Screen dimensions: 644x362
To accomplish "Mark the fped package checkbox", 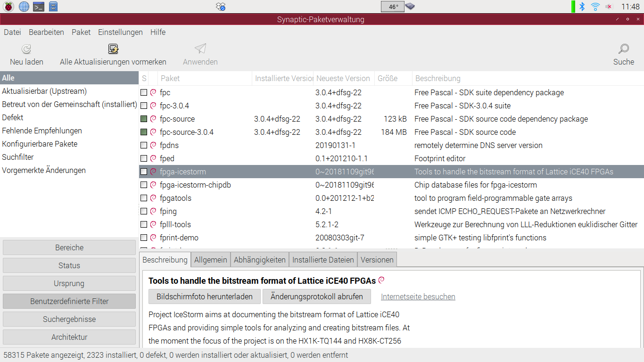I will [x=144, y=158].
